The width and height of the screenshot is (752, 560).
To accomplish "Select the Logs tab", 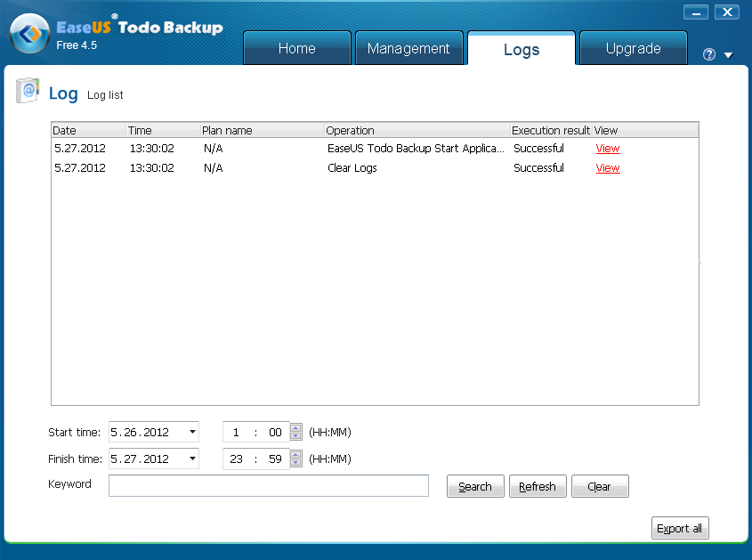I will click(522, 48).
